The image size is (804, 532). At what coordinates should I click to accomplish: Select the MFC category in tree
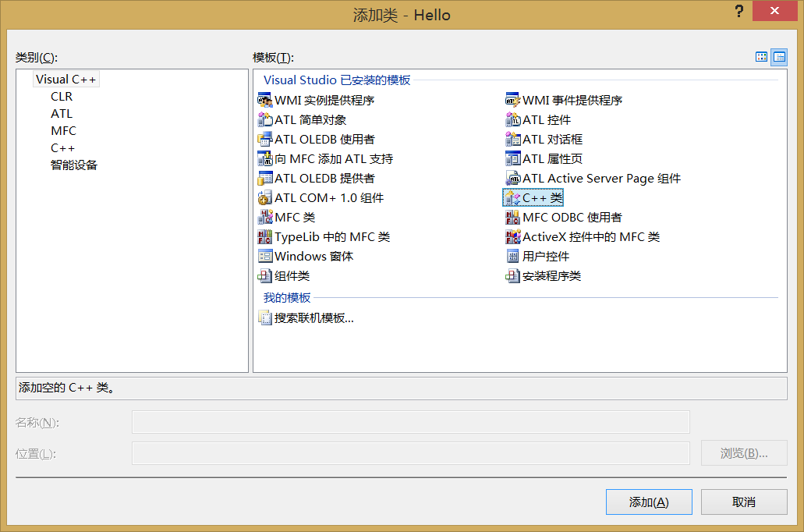coord(63,131)
